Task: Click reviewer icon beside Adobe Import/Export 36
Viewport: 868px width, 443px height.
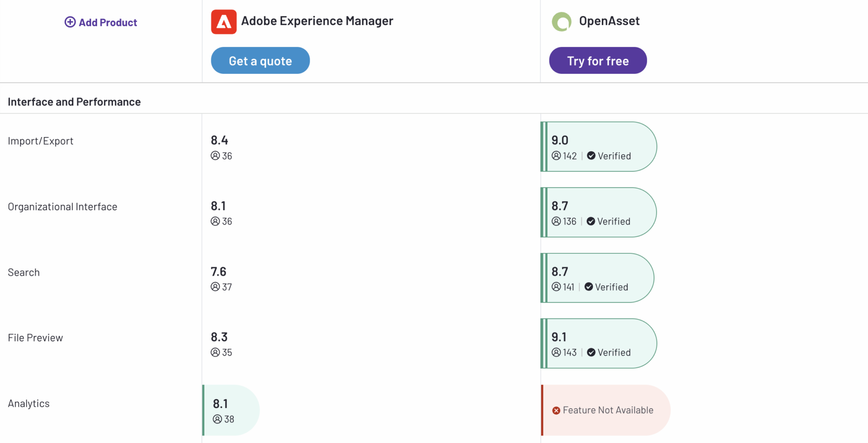Action: (x=215, y=156)
